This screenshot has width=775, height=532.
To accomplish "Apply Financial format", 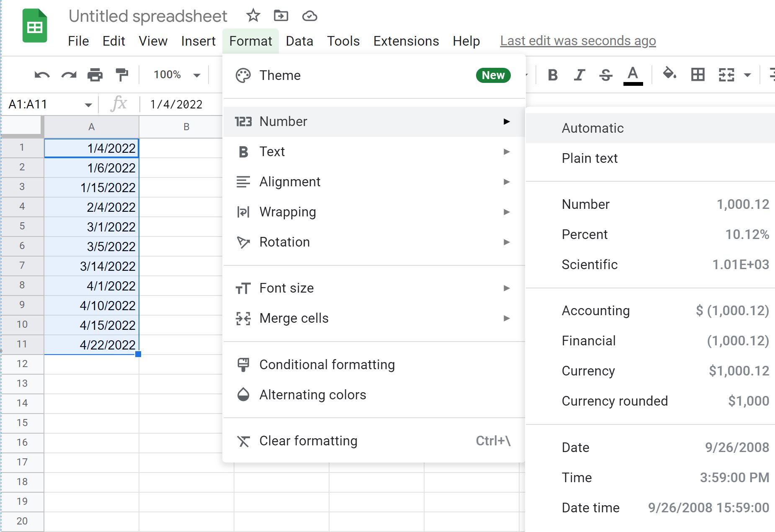I will pyautogui.click(x=650, y=341).
